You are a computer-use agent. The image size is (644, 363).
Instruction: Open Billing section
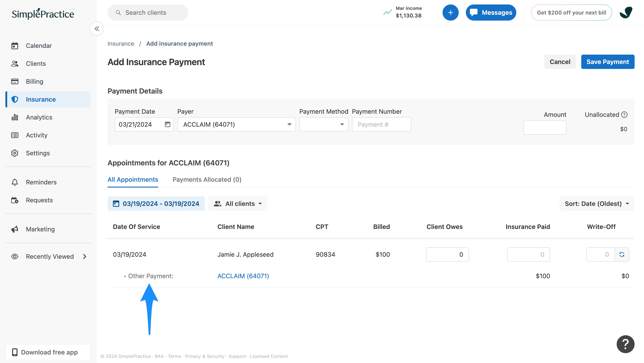click(x=48, y=81)
